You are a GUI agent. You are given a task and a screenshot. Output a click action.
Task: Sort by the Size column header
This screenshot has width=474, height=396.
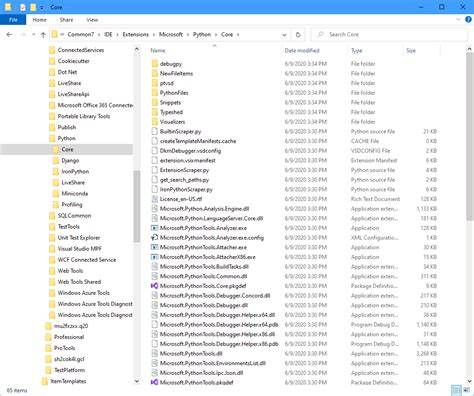click(411, 50)
